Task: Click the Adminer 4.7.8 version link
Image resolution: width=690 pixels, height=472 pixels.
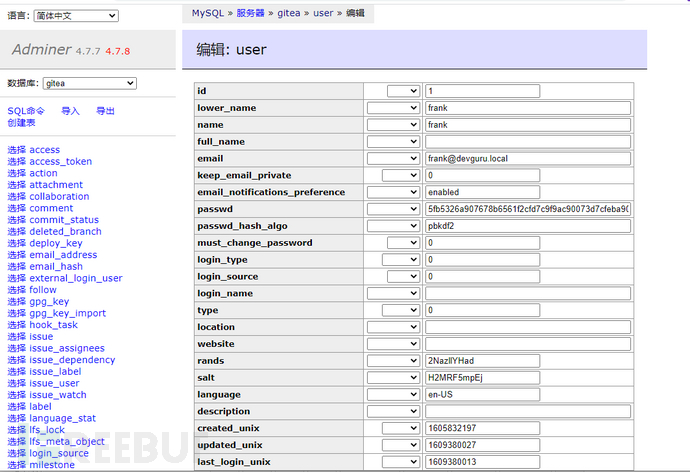Action: [x=117, y=51]
